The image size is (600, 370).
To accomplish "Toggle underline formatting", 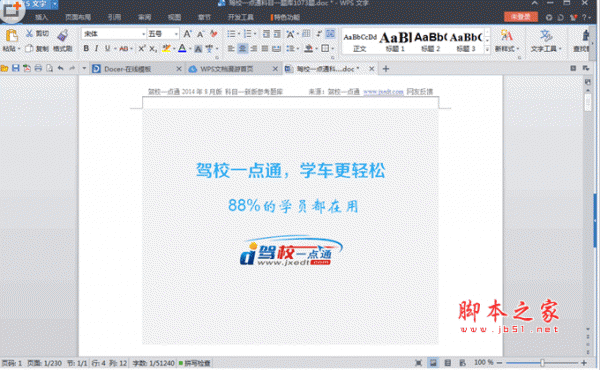I will (108, 49).
